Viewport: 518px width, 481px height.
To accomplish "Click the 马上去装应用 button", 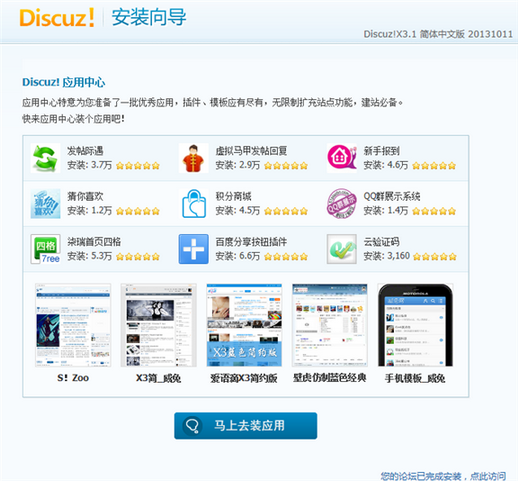I will (246, 426).
